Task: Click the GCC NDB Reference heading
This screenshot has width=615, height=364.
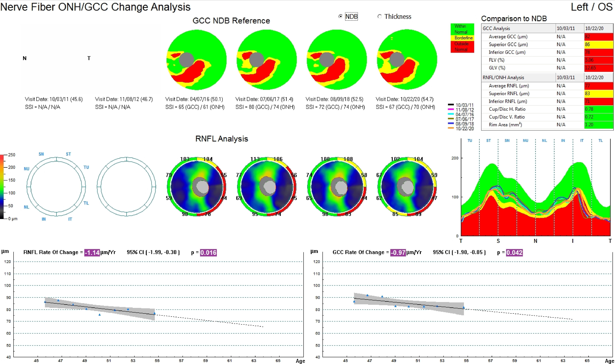Action: coord(231,21)
